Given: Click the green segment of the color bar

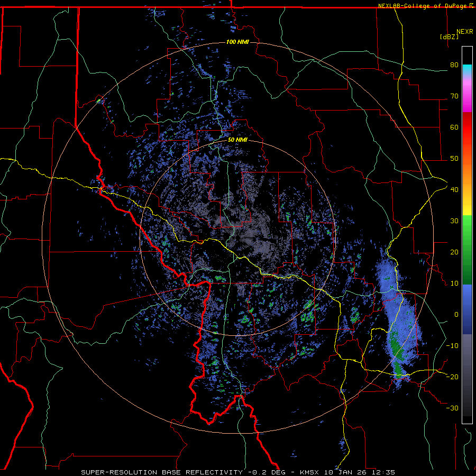Looking at the screenshot, I should (467, 250).
